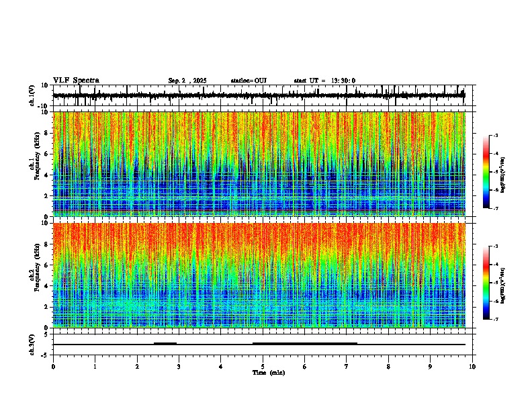Screen dimensions: 532x411
Task: Click the "5" minute tick on the time axis
Action: click(263, 367)
